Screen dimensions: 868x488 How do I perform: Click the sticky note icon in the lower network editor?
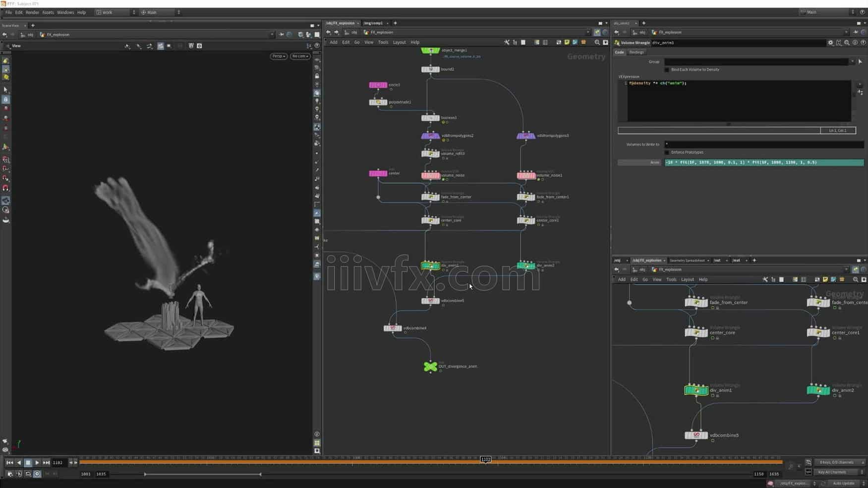tap(825, 279)
